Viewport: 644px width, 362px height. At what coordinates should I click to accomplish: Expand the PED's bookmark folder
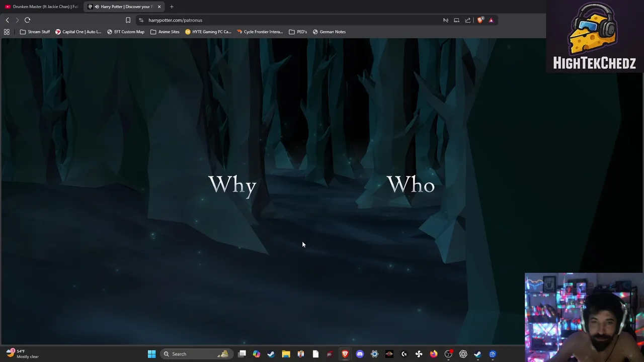tap(298, 32)
